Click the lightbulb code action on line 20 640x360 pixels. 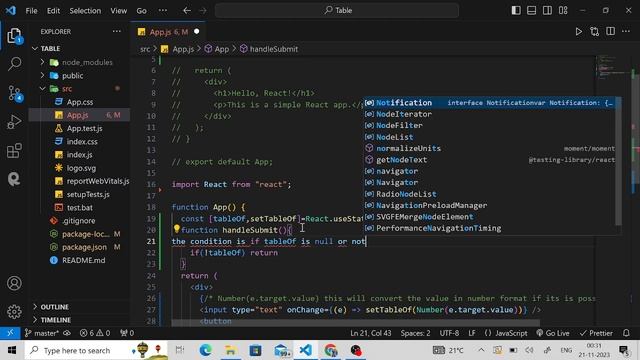click(176, 229)
